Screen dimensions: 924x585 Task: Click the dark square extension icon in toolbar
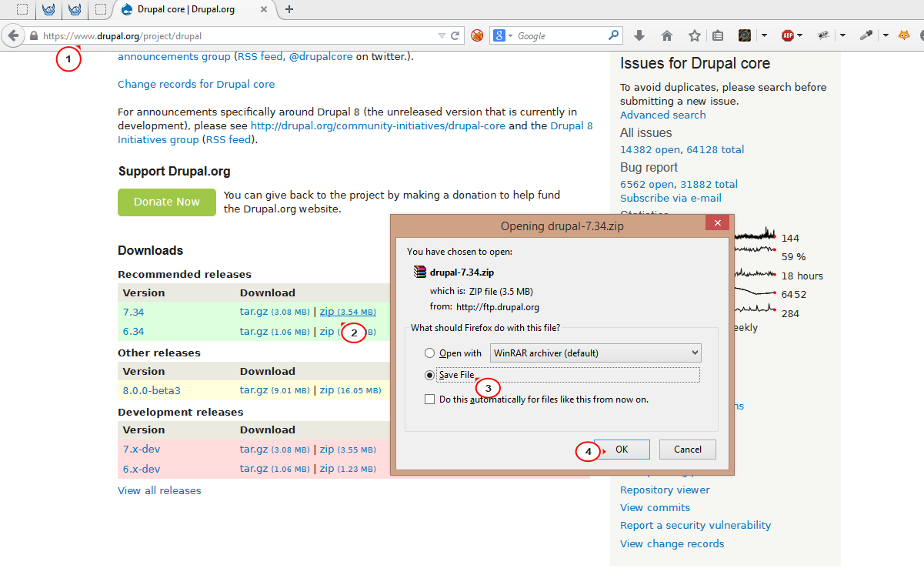(x=745, y=35)
